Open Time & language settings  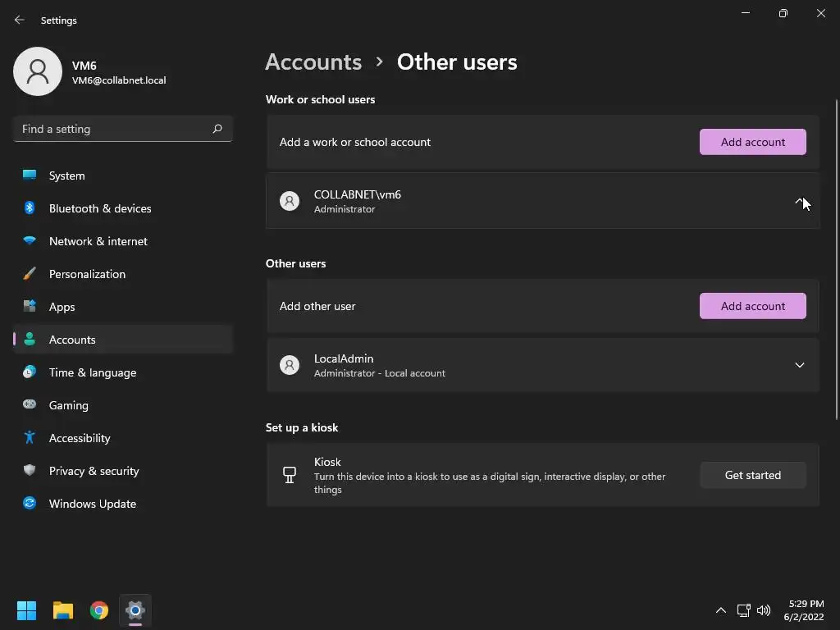point(92,372)
